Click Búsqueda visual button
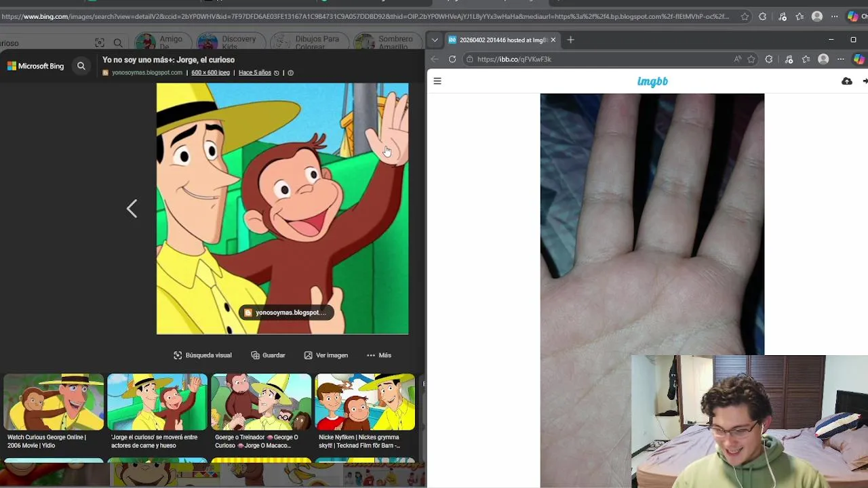Viewport: 868px width, 488px height. (203, 355)
